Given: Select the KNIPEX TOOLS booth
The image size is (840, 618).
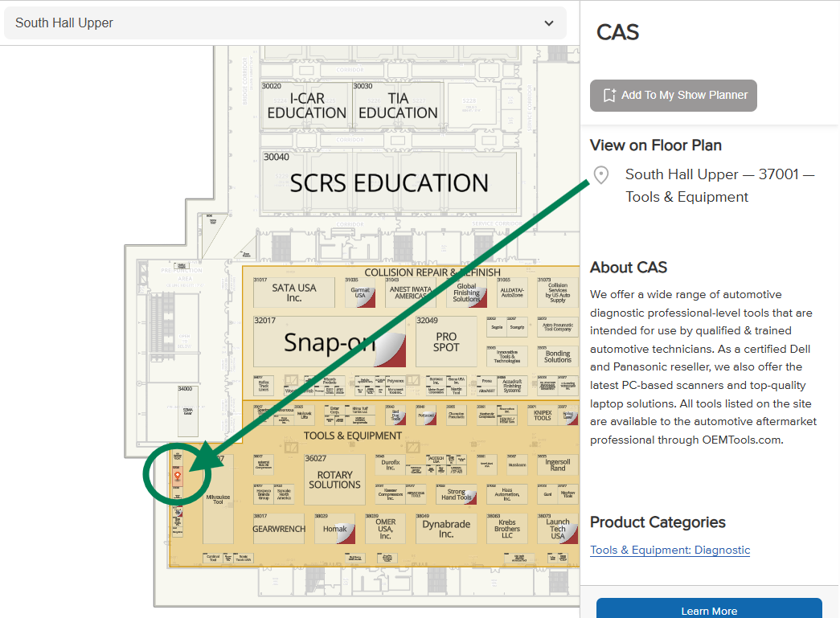Looking at the screenshot, I should coord(543,415).
